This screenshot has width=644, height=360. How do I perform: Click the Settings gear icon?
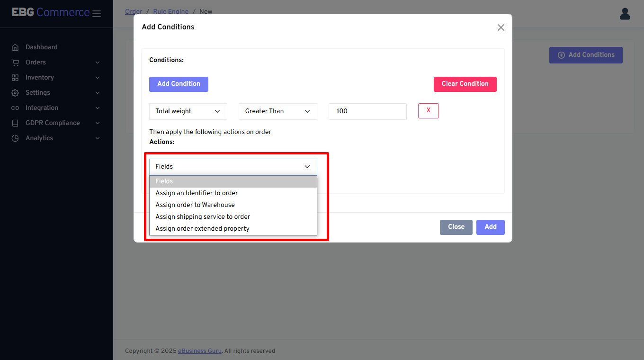click(15, 93)
